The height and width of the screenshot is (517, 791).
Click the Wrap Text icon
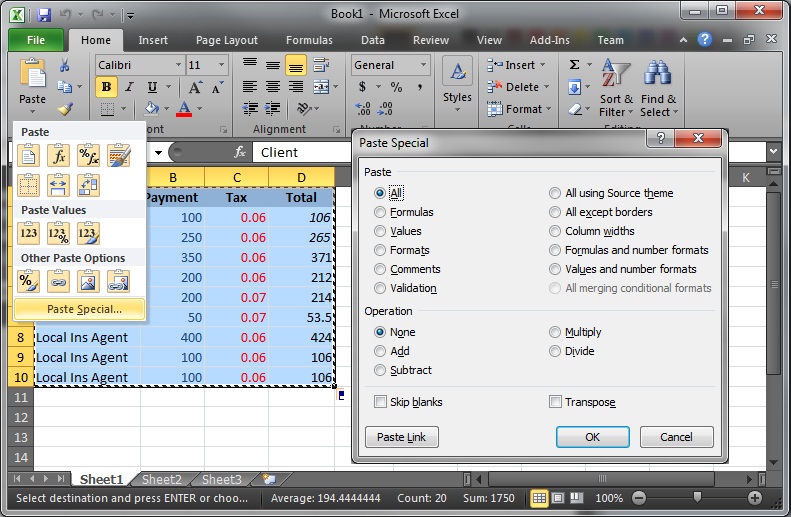click(321, 65)
